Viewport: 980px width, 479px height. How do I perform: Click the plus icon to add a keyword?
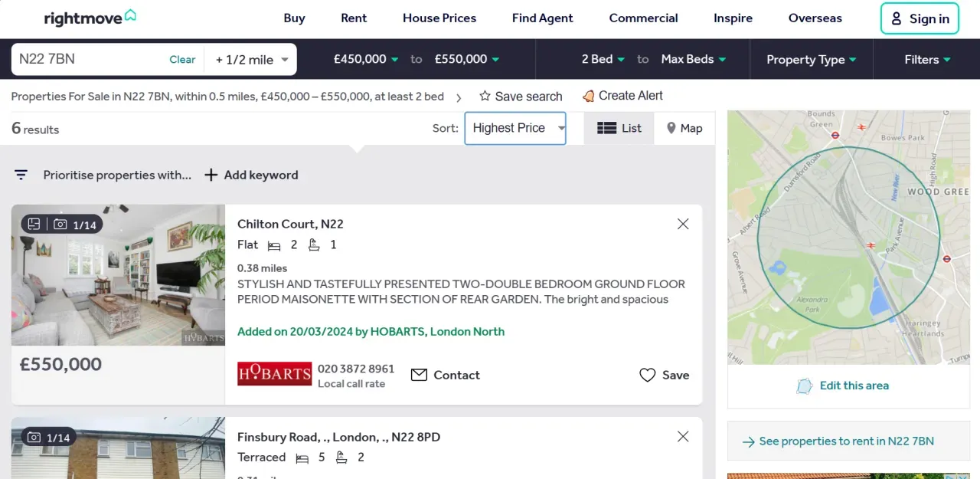pyautogui.click(x=211, y=175)
